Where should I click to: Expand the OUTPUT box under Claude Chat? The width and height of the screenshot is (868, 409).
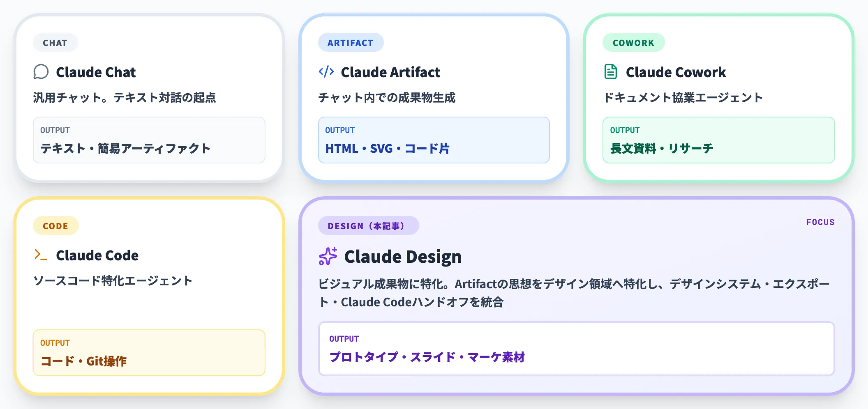[149, 140]
